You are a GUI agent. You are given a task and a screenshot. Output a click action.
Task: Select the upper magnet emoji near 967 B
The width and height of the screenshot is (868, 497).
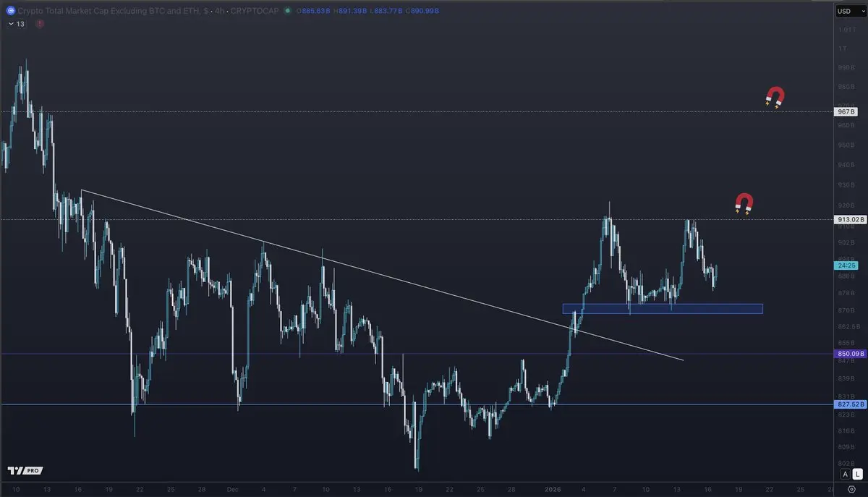(x=775, y=98)
